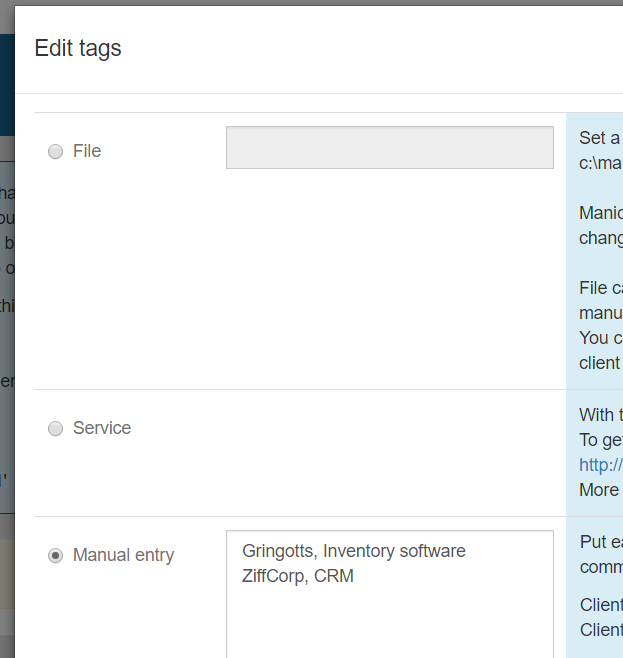Click the "More" text in Service help
623x658 pixels.
coord(599,490)
